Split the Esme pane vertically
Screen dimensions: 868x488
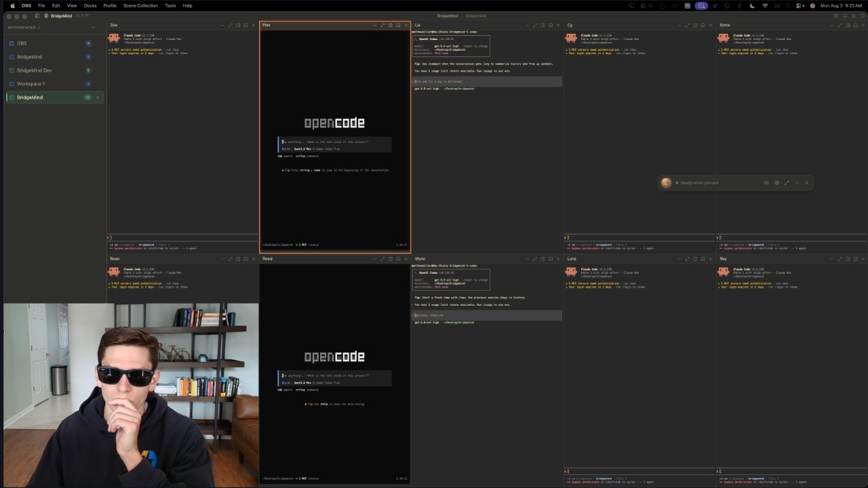[x=848, y=25]
